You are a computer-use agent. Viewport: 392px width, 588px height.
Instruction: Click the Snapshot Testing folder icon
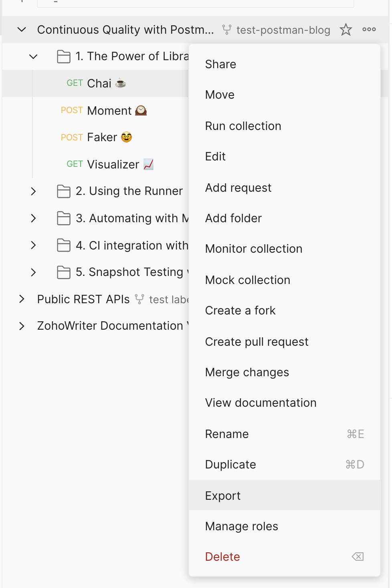coord(64,272)
